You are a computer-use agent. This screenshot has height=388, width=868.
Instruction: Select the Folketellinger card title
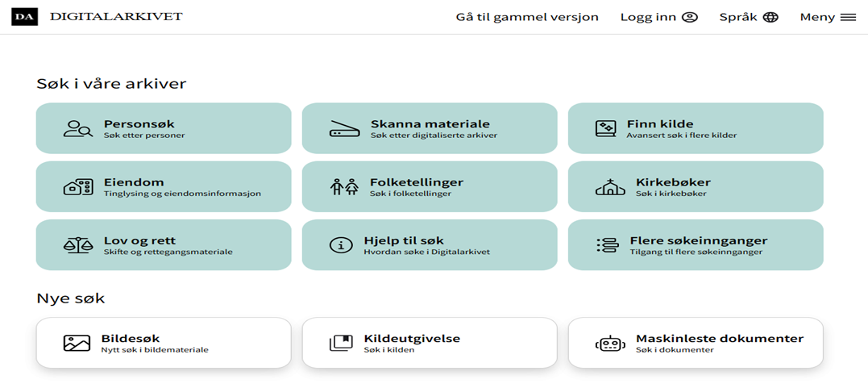coord(416,182)
